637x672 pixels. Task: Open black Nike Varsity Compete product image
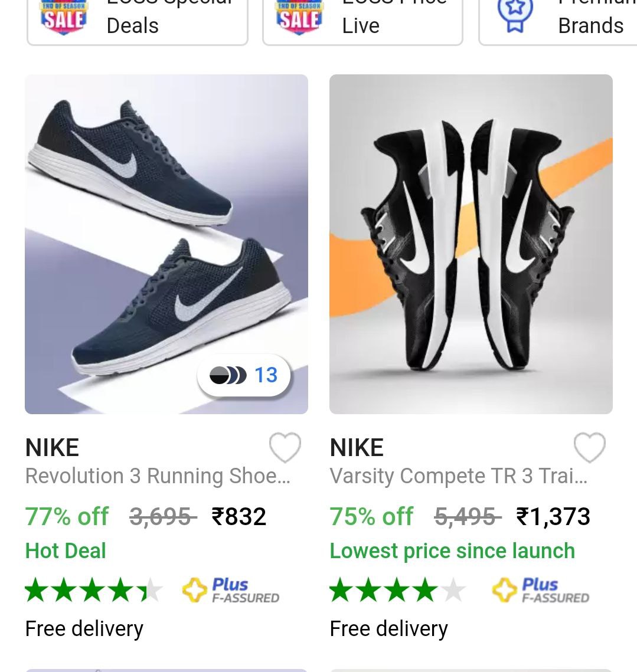471,244
